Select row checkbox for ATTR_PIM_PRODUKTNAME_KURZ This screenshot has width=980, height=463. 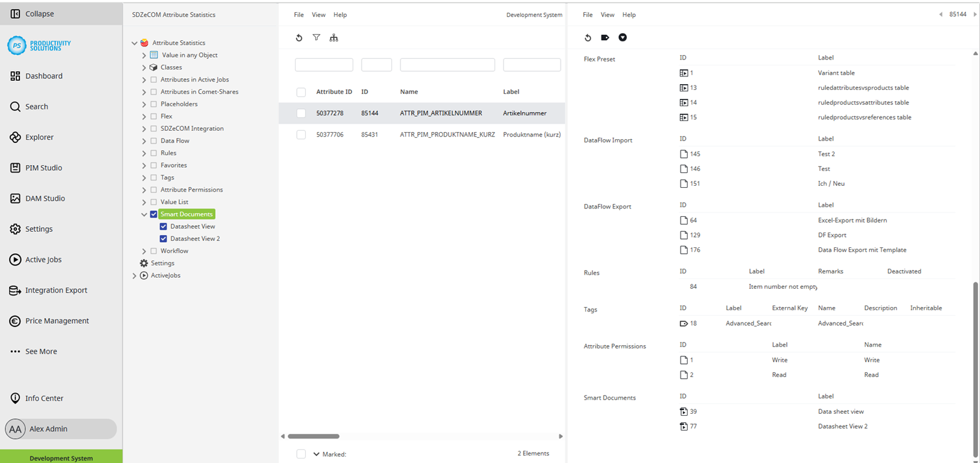pyautogui.click(x=301, y=135)
